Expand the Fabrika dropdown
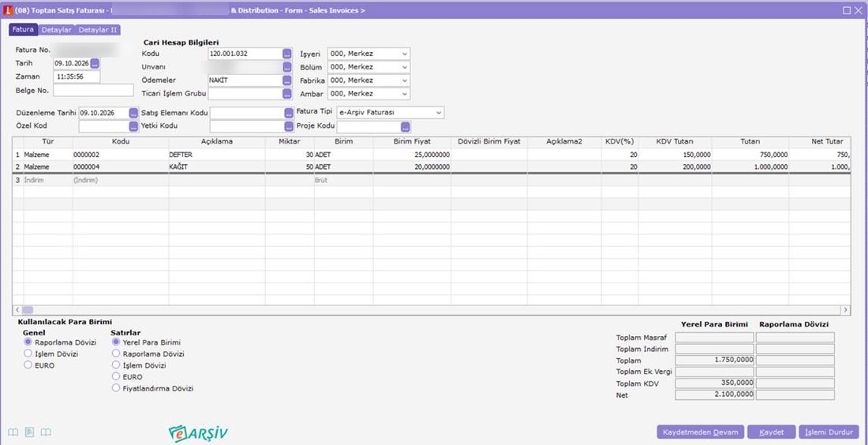This screenshot has height=445, width=868. (405, 80)
